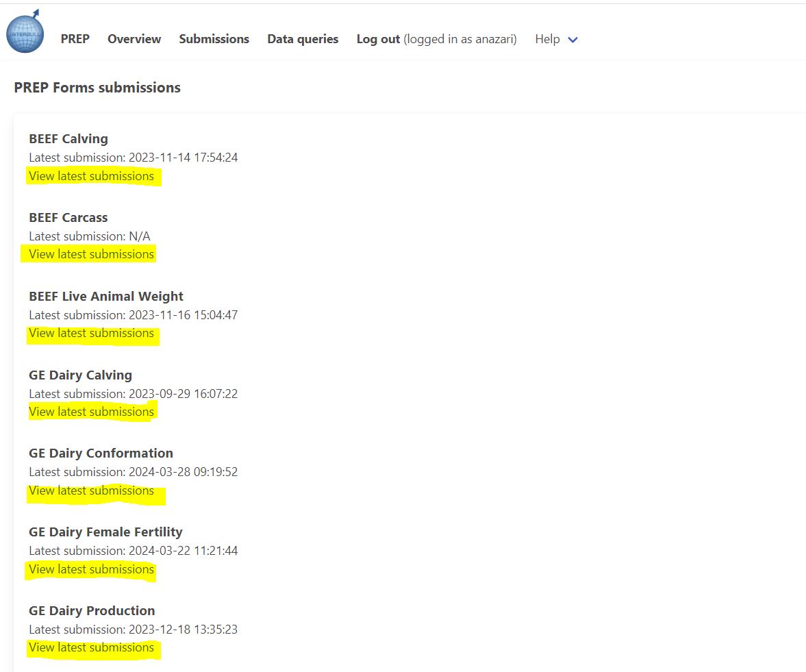Go to the Overview page

(134, 39)
